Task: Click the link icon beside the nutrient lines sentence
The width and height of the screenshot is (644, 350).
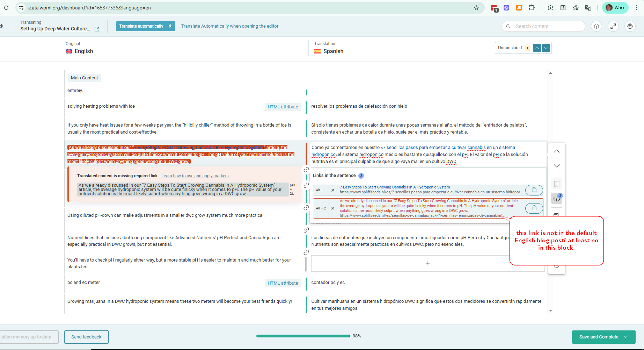Action: pyautogui.click(x=306, y=252)
